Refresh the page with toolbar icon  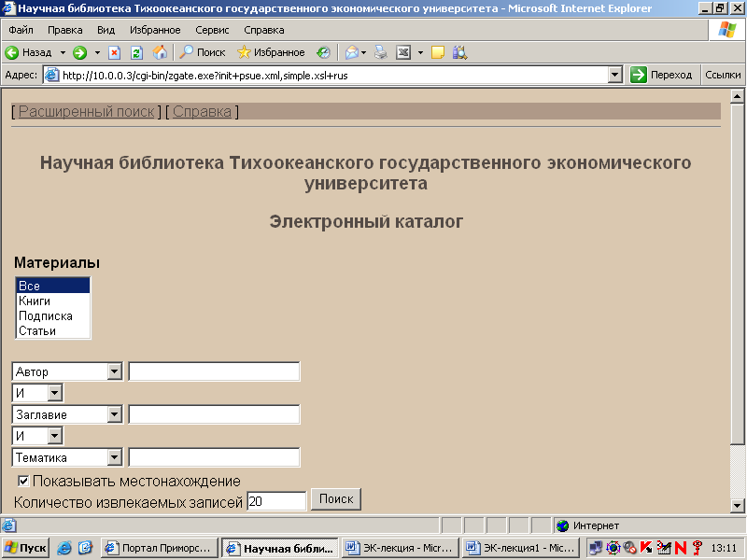pyautogui.click(x=136, y=52)
